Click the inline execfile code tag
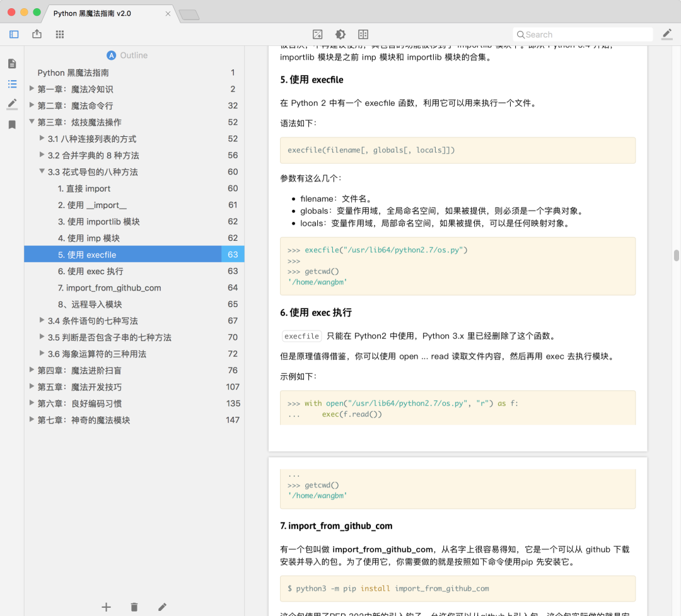This screenshot has width=681, height=616. [x=302, y=336]
